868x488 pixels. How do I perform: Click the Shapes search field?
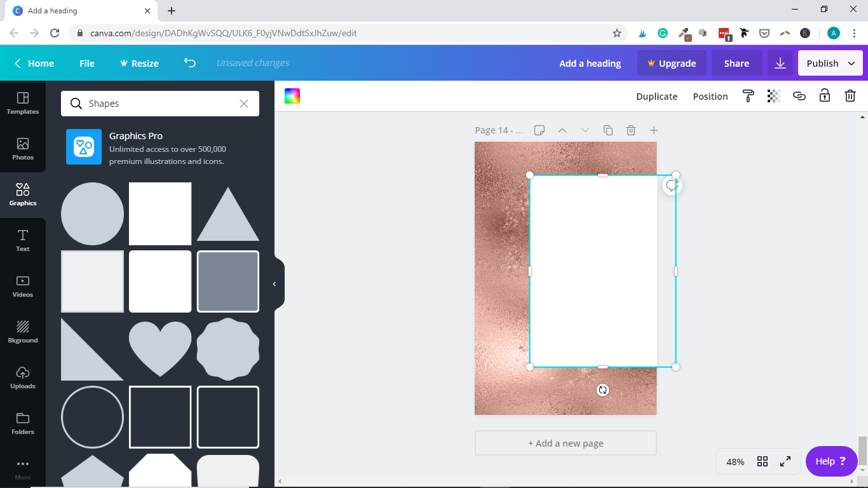(x=160, y=104)
